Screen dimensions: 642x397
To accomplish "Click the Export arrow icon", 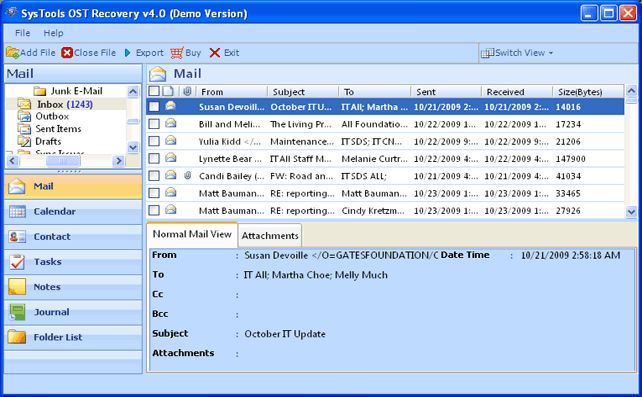I will [x=127, y=53].
